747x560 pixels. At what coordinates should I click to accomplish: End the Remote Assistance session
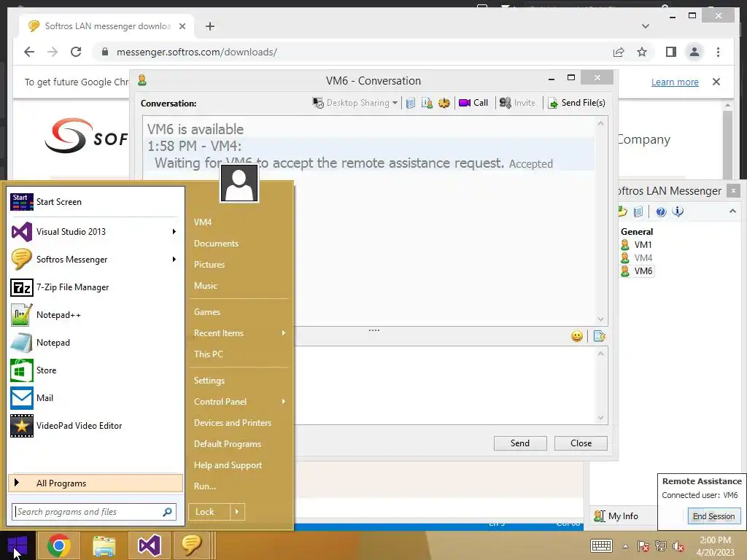pos(713,516)
